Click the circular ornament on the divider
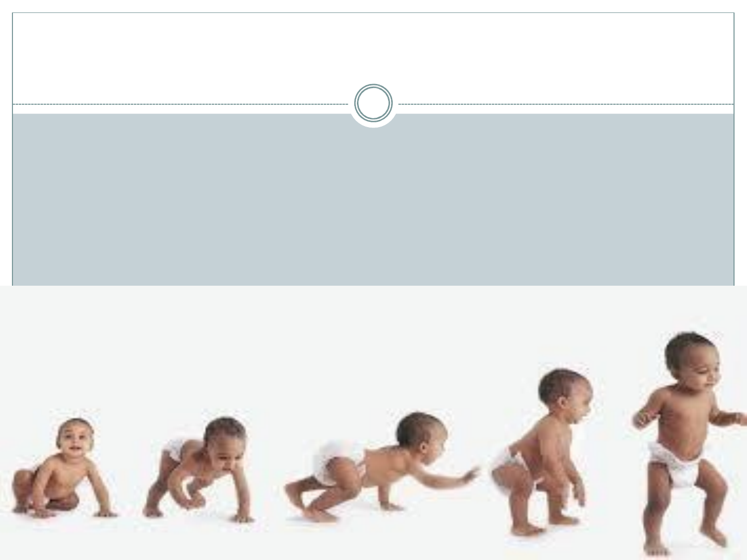 [374, 103]
